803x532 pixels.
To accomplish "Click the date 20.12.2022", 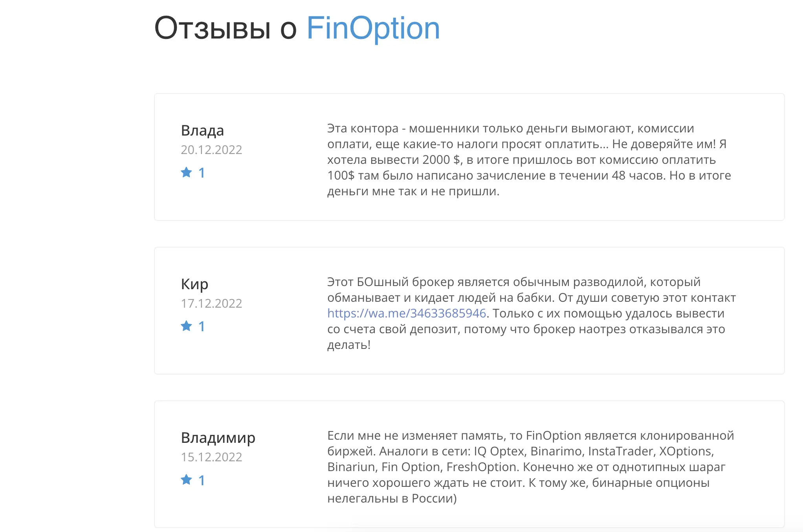I will (211, 150).
